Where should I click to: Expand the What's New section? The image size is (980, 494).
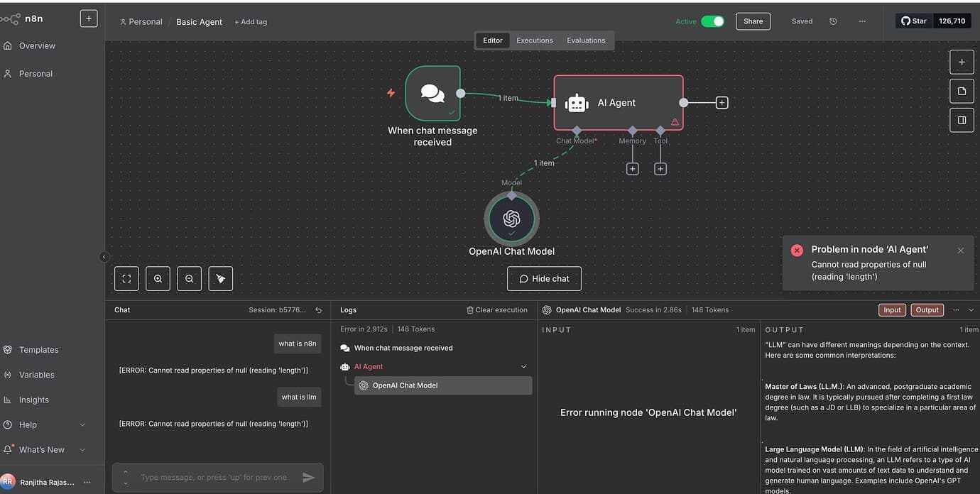tap(82, 450)
